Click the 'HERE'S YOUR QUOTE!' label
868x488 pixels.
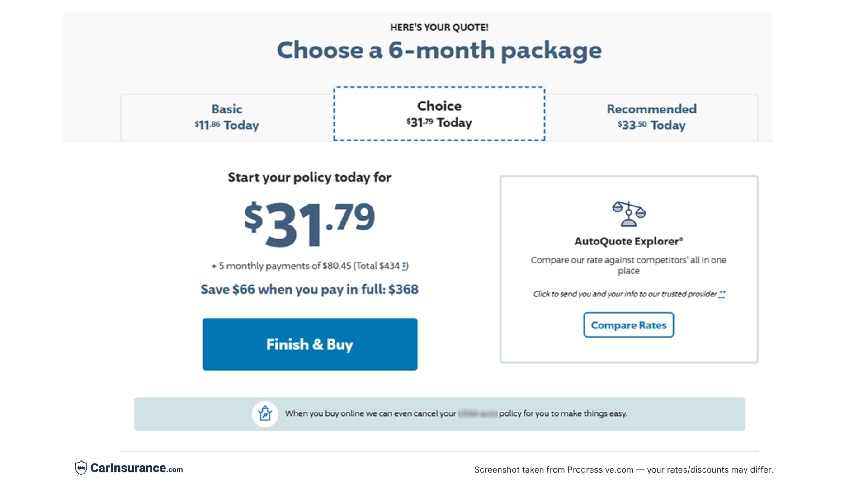click(x=439, y=27)
